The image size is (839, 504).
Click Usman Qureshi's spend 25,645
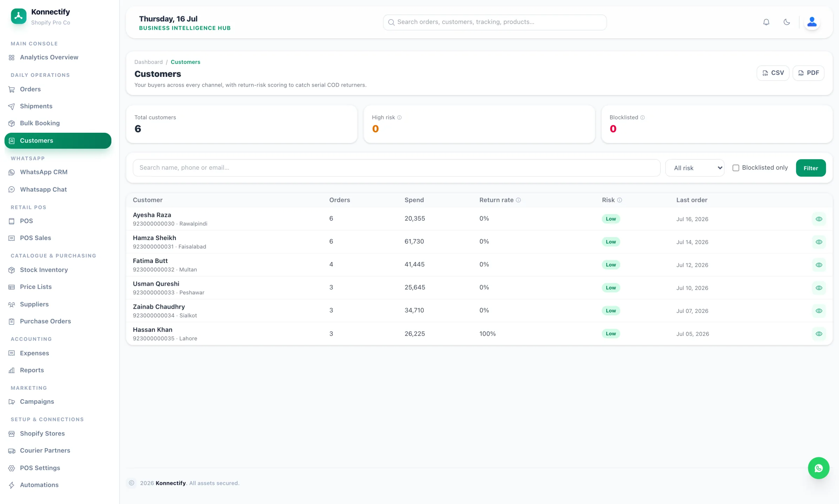pyautogui.click(x=415, y=287)
